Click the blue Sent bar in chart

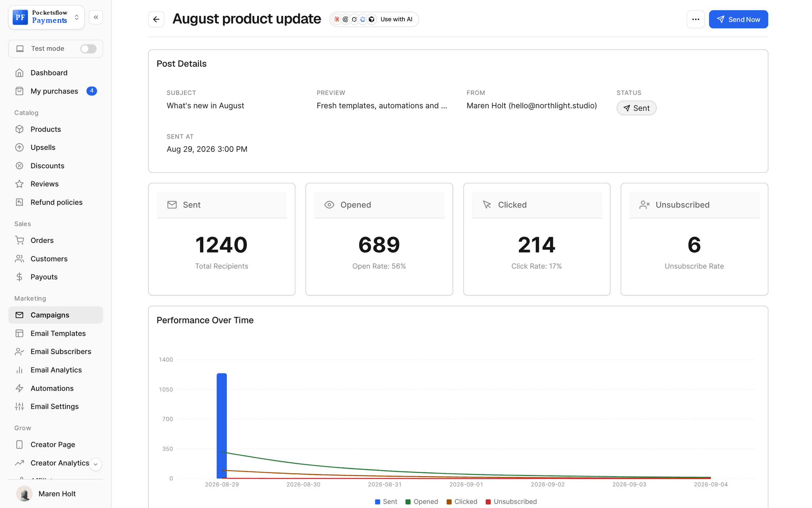tap(222, 425)
